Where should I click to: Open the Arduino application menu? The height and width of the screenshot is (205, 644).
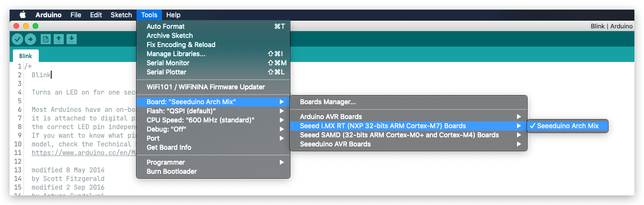tap(48, 15)
